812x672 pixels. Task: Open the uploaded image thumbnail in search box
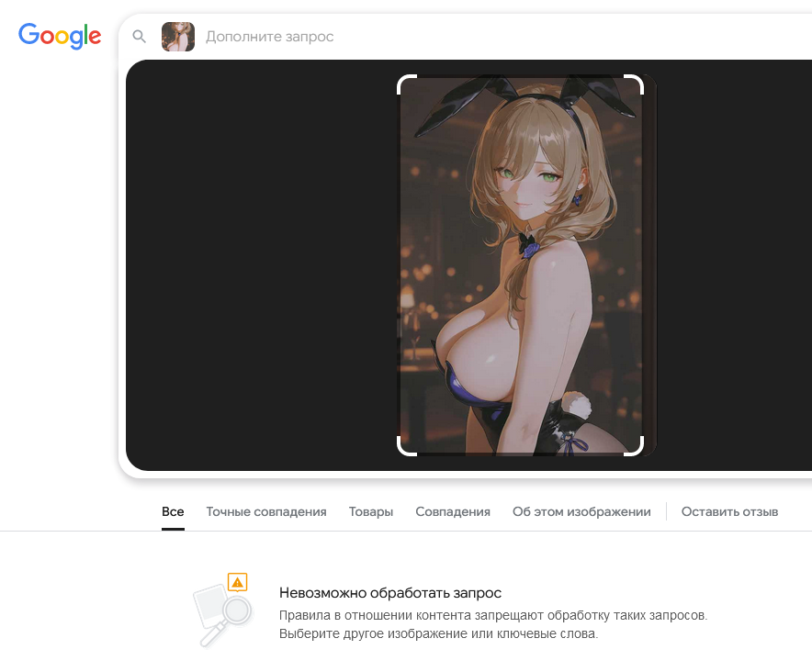(178, 36)
